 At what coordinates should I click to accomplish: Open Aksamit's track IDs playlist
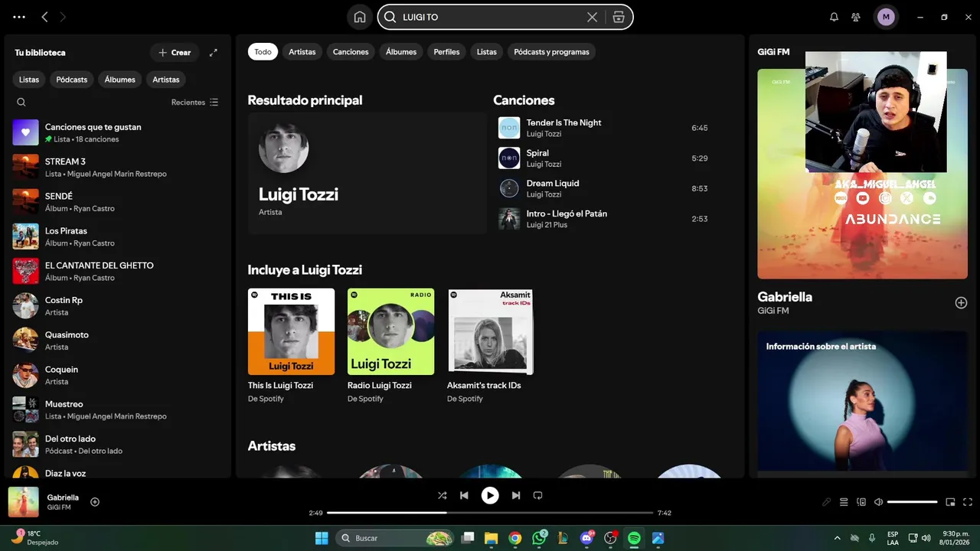click(x=490, y=346)
